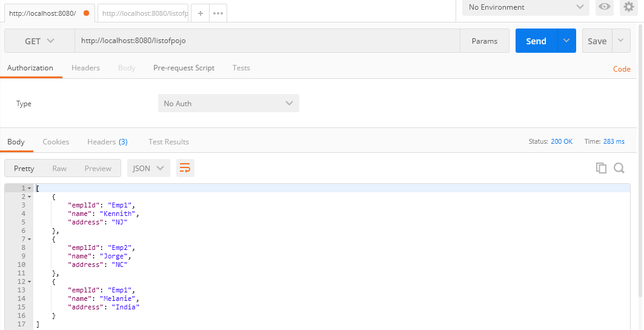
Task: Click line number 17 in gutter
Action: (x=22, y=325)
